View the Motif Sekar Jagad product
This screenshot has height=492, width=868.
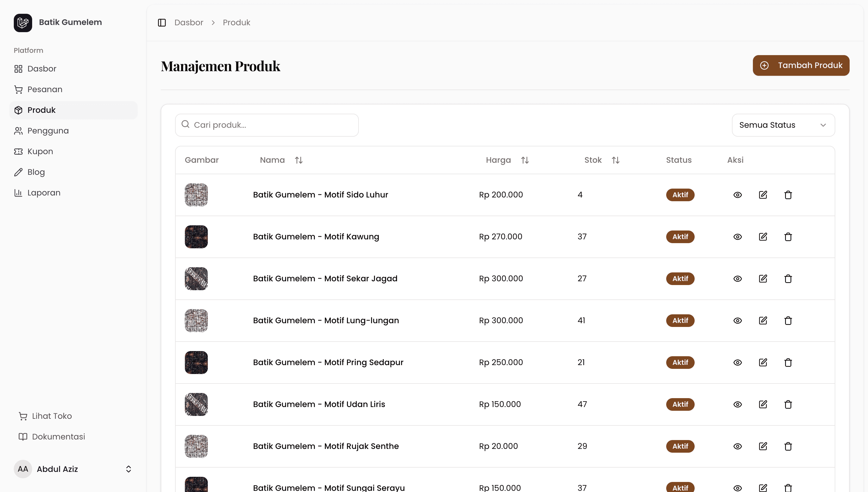pos(738,279)
